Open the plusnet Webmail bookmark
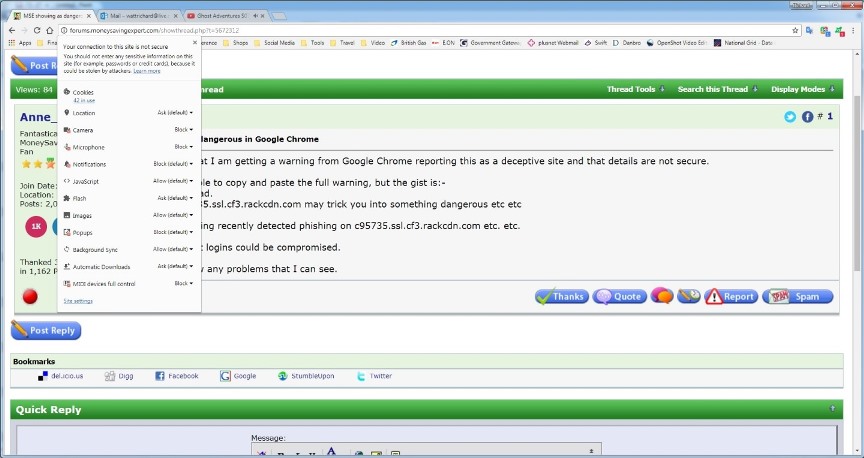 pos(553,42)
